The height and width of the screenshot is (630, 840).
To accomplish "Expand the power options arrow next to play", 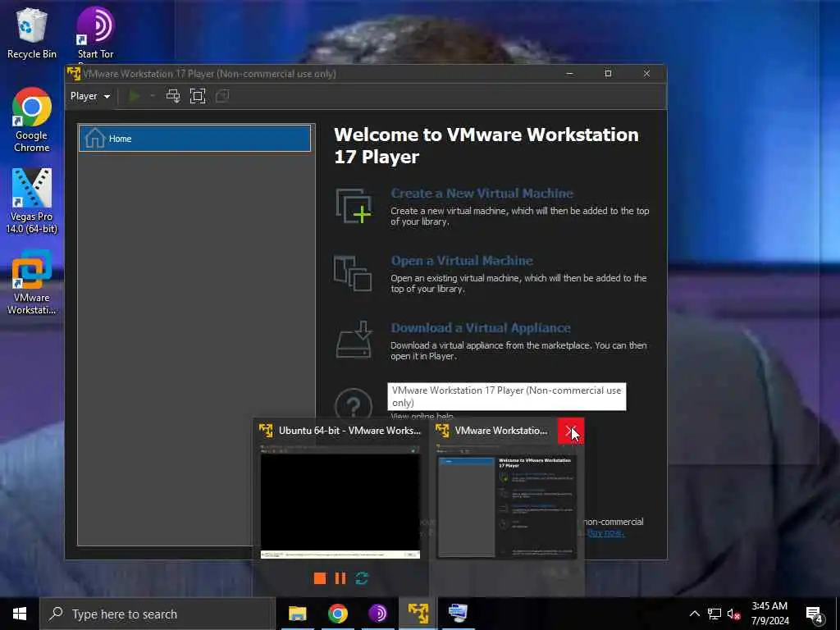I will tap(153, 96).
